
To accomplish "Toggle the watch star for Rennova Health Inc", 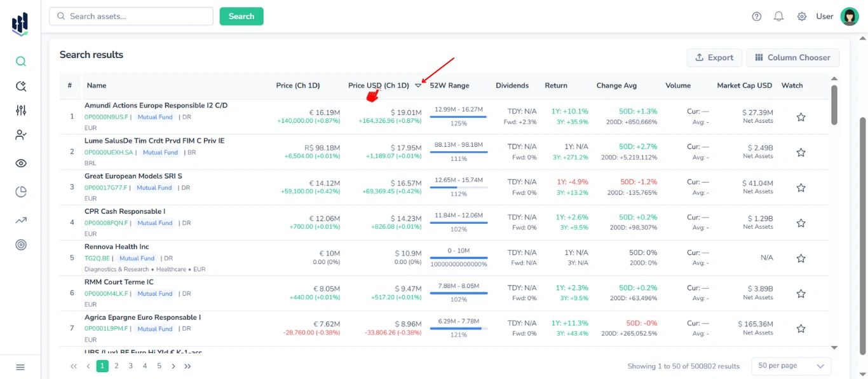I will [801, 258].
